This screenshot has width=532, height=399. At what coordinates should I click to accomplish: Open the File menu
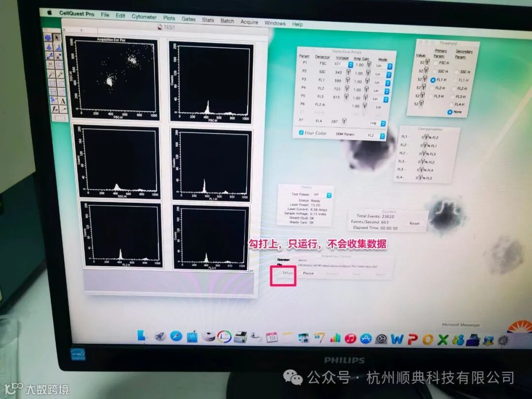click(x=105, y=15)
